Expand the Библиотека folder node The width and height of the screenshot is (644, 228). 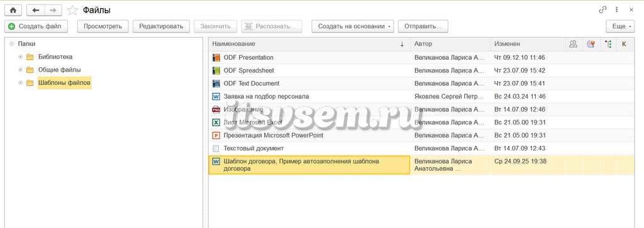click(x=20, y=57)
